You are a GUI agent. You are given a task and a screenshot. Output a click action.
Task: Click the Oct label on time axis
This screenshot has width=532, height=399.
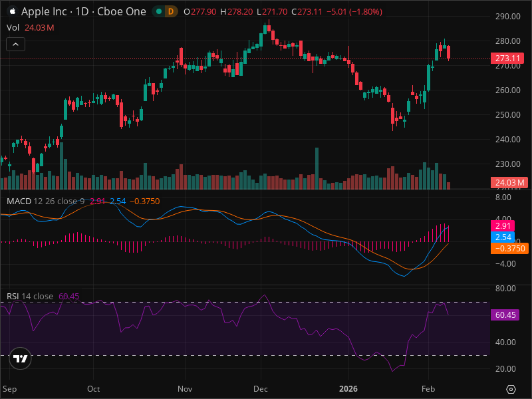(x=93, y=389)
